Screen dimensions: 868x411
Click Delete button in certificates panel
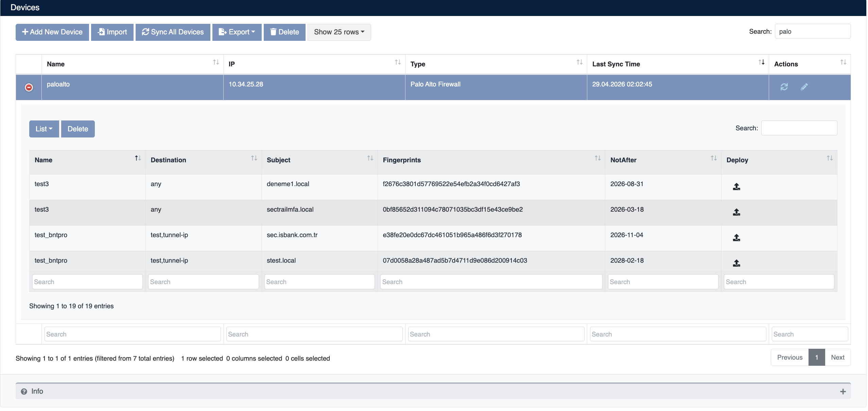click(78, 129)
